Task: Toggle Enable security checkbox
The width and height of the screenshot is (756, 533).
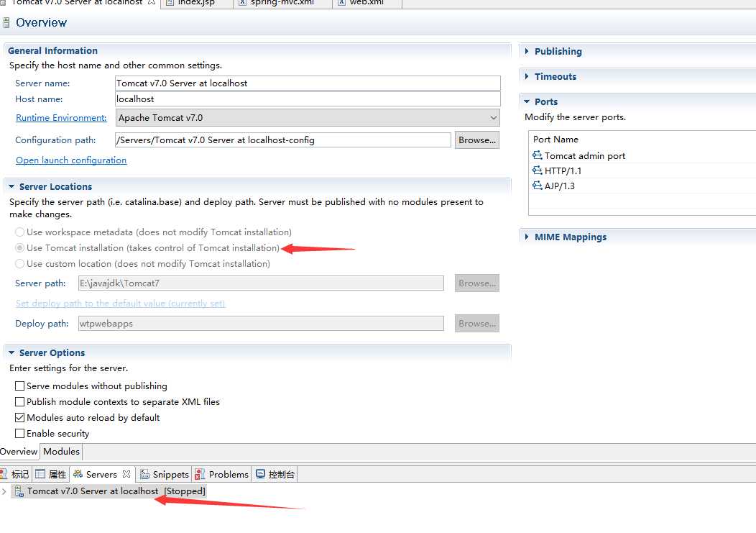Action: click(20, 434)
